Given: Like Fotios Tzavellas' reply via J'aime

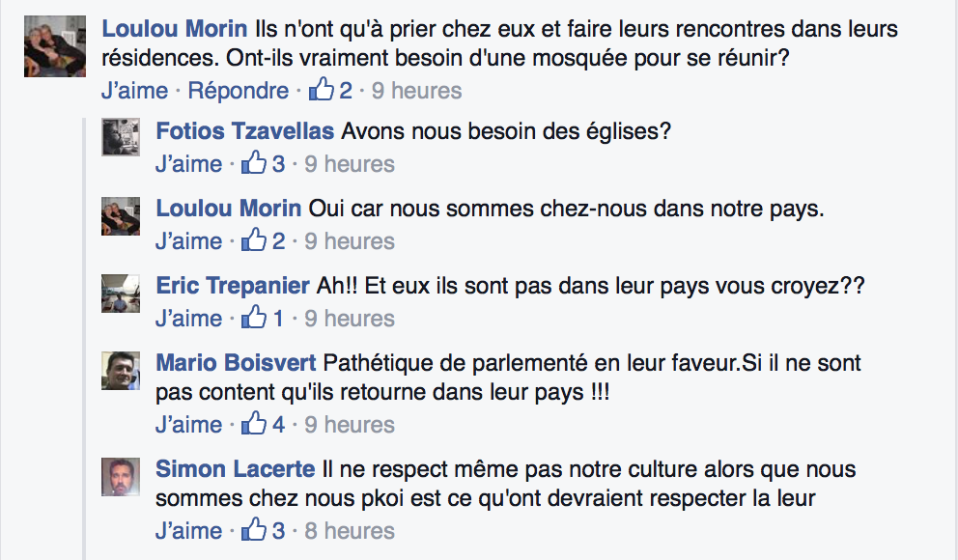Looking at the screenshot, I should [x=188, y=164].
